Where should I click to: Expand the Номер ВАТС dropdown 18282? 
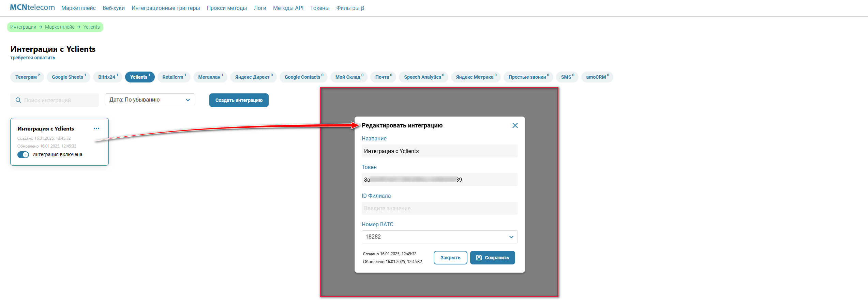tap(439, 237)
